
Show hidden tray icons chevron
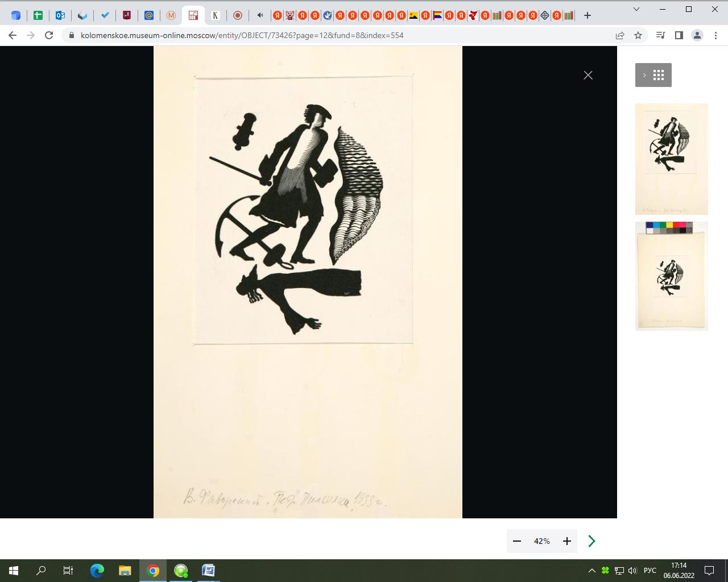(x=592, y=571)
